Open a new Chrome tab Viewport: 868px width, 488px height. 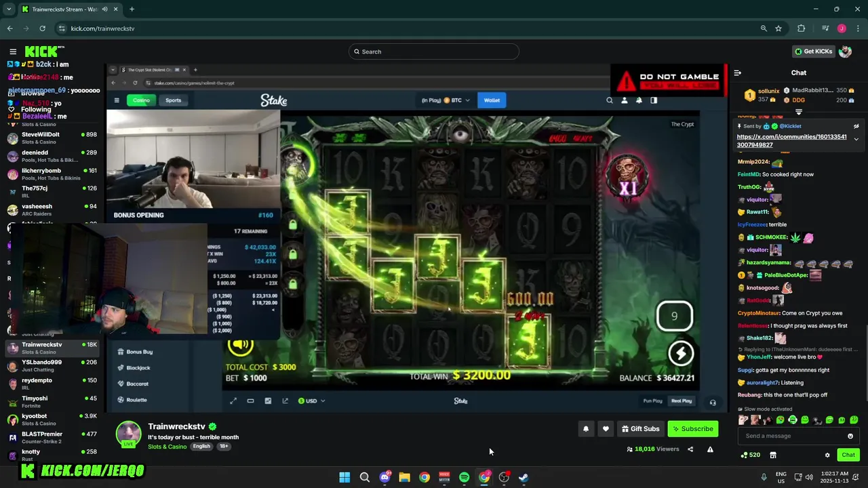[132, 9]
